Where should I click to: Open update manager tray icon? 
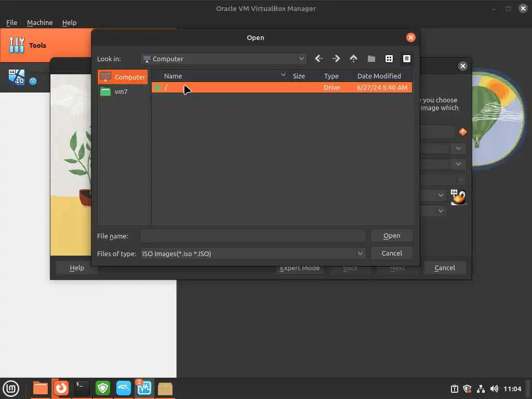tap(454, 389)
